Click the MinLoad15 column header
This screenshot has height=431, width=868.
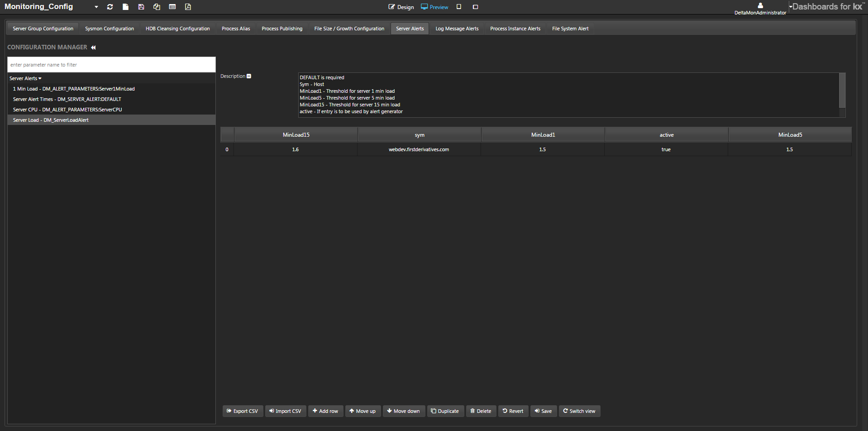click(x=296, y=135)
